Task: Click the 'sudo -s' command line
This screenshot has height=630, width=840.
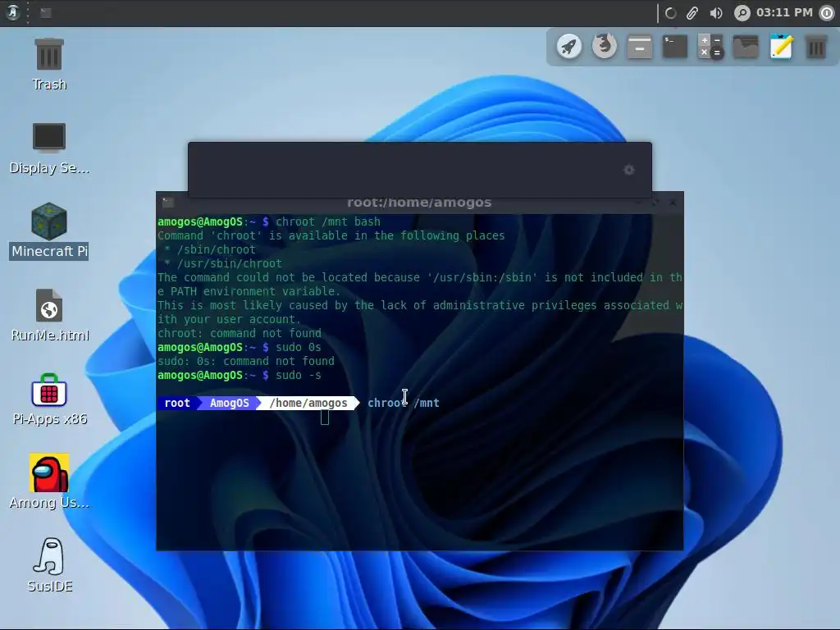Action: (x=240, y=376)
